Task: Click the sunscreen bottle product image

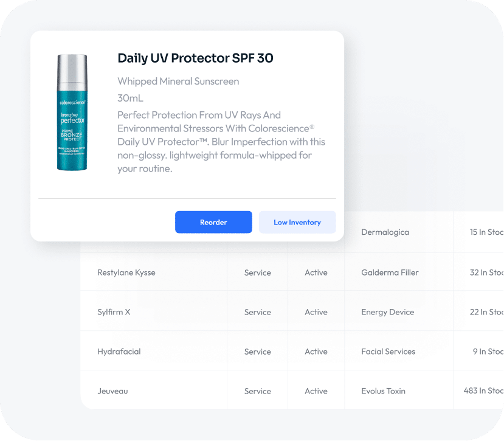Action: (72, 113)
